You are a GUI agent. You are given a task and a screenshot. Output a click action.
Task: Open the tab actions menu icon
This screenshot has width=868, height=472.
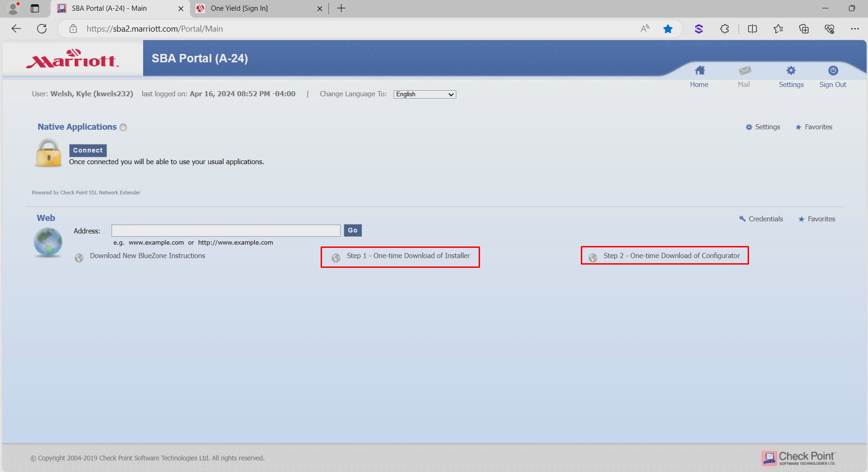click(35, 8)
